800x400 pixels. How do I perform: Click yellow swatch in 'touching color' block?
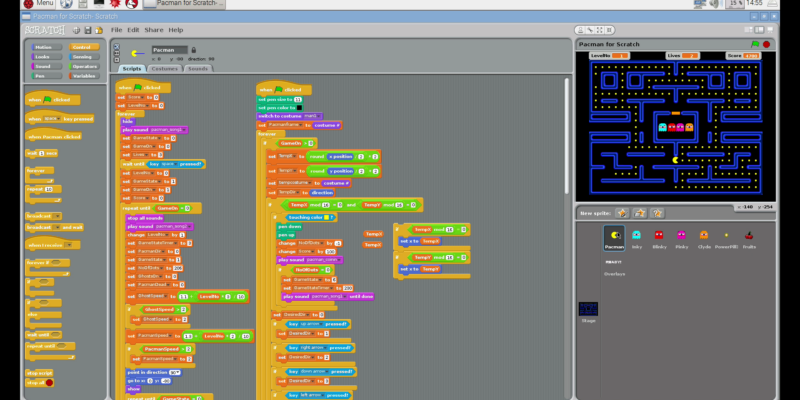[326, 217]
